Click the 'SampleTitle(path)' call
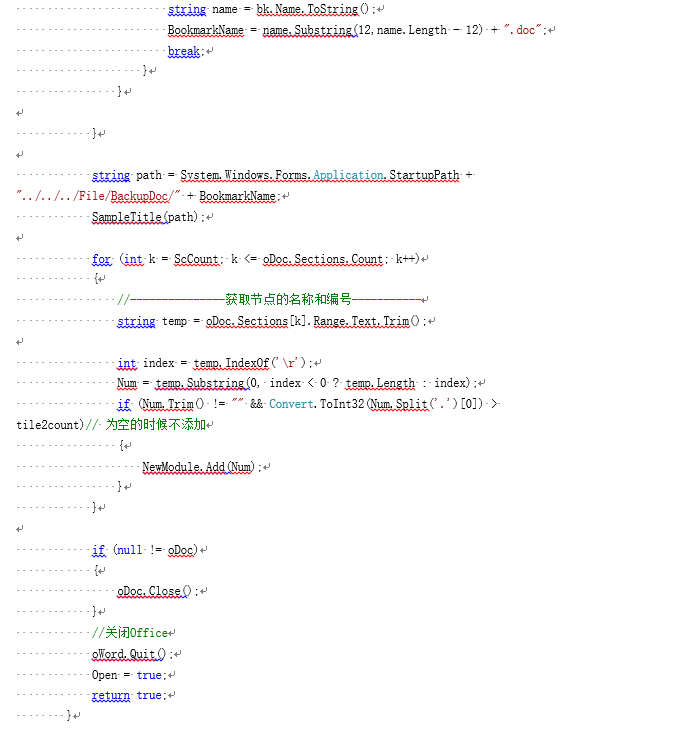 (x=145, y=217)
